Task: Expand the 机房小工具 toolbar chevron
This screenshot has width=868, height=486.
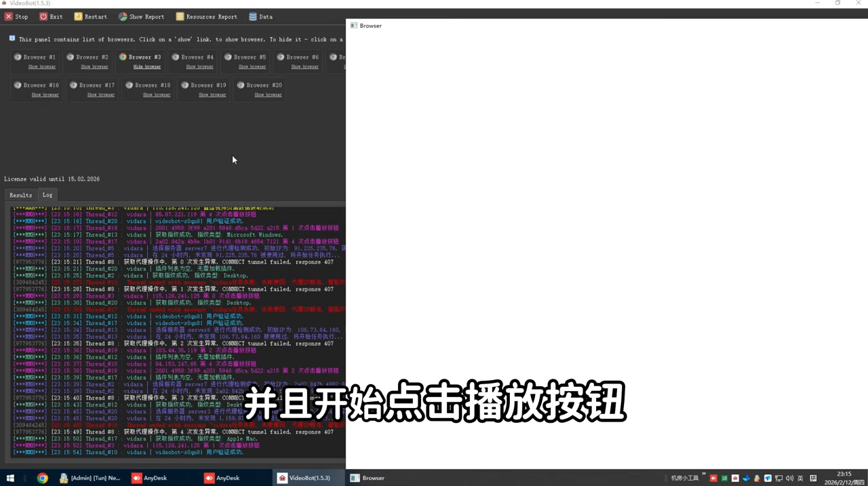Action: click(x=704, y=474)
